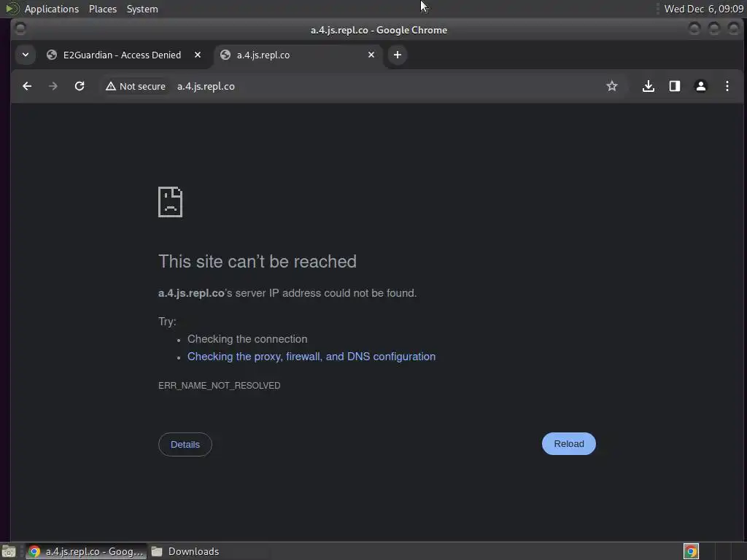Click the blue Reload button

[x=569, y=444]
